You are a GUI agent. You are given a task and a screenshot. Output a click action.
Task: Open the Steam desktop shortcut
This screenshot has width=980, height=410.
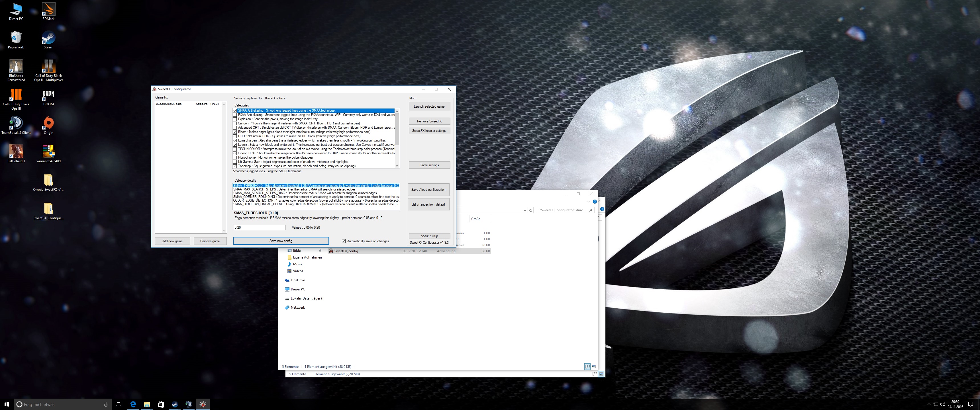click(x=48, y=38)
